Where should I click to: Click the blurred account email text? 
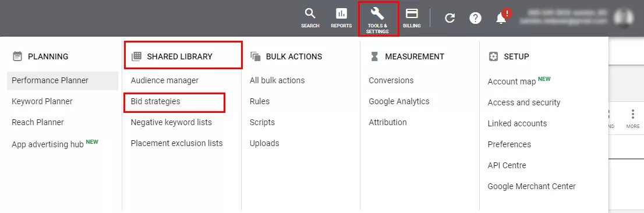click(563, 21)
